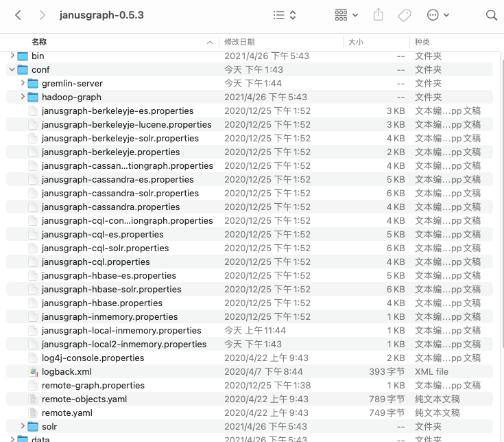Click the 749 字节 size cell

click(x=387, y=412)
